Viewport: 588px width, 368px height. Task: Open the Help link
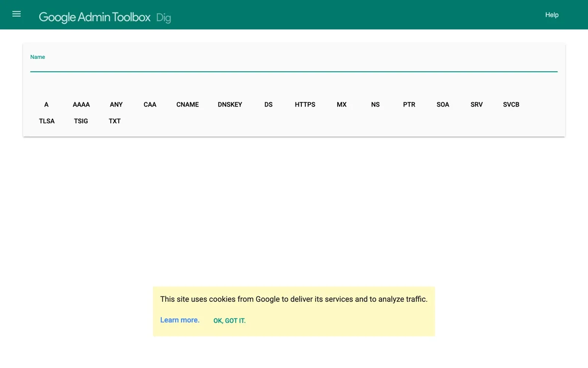(552, 15)
